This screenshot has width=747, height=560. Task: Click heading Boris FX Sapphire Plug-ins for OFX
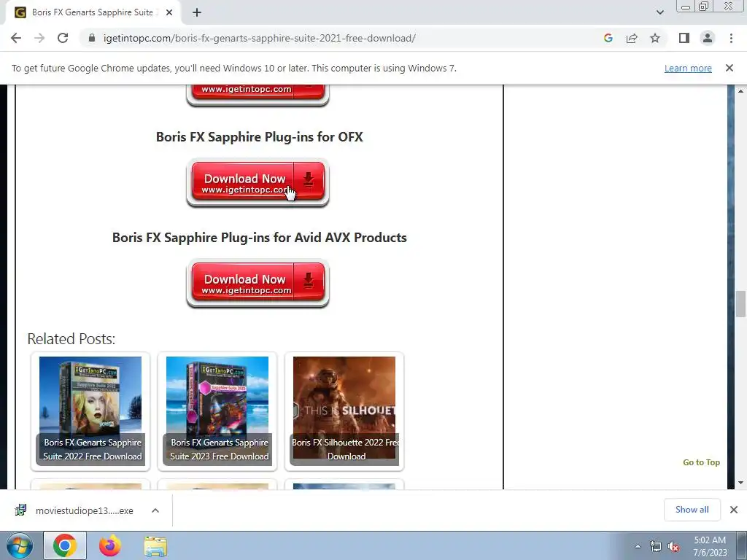(x=260, y=136)
